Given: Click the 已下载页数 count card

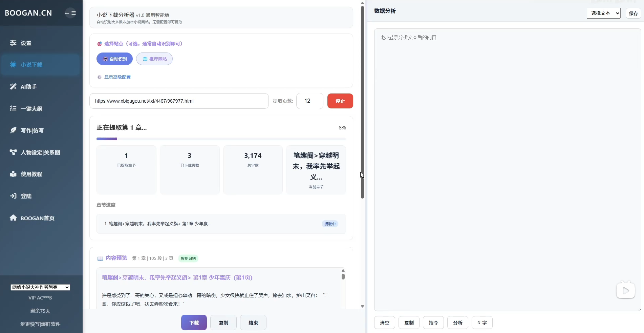Looking at the screenshot, I should (x=190, y=170).
